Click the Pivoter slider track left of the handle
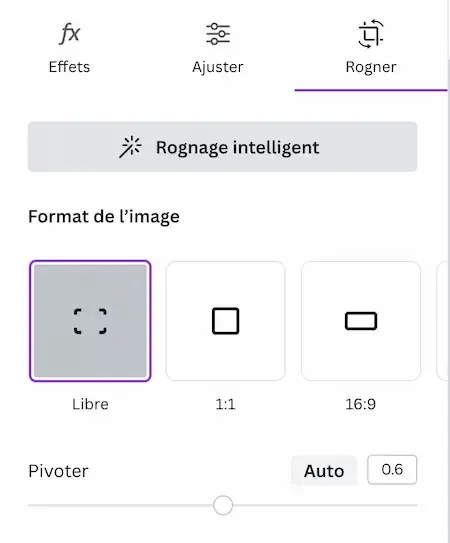Viewport: 450px width, 543px height. pyautogui.click(x=121, y=505)
